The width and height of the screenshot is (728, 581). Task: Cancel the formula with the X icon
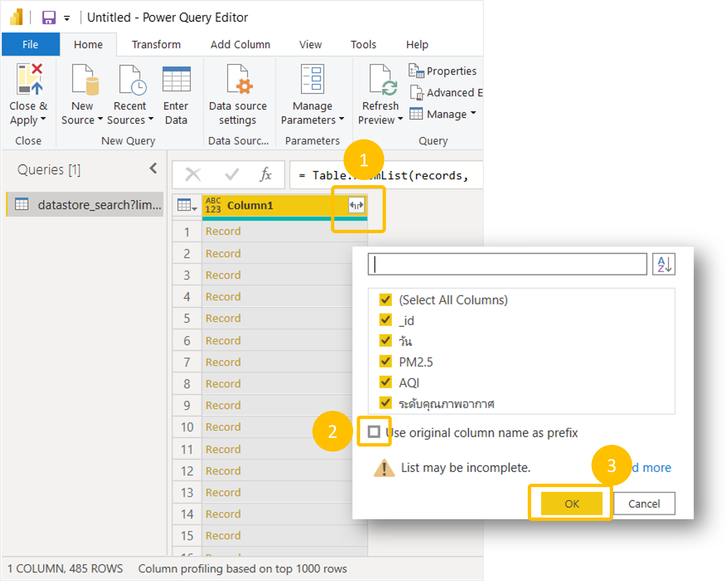(193, 175)
